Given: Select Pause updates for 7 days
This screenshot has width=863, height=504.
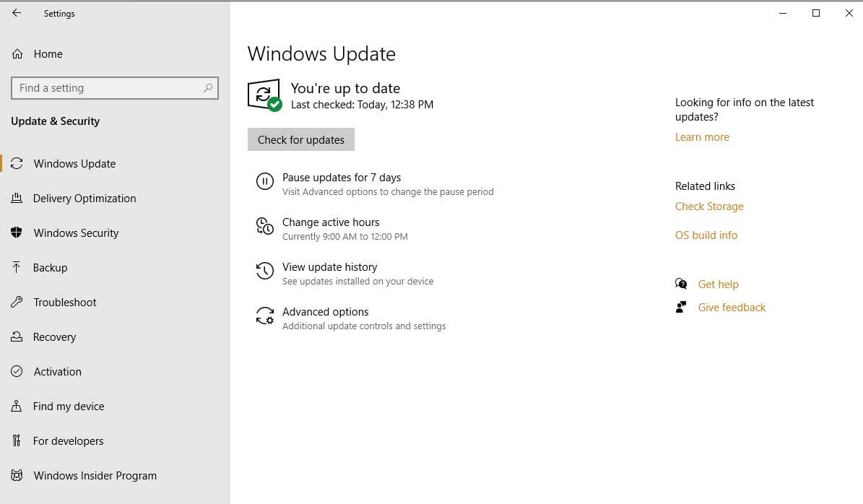Looking at the screenshot, I should coord(342,177).
